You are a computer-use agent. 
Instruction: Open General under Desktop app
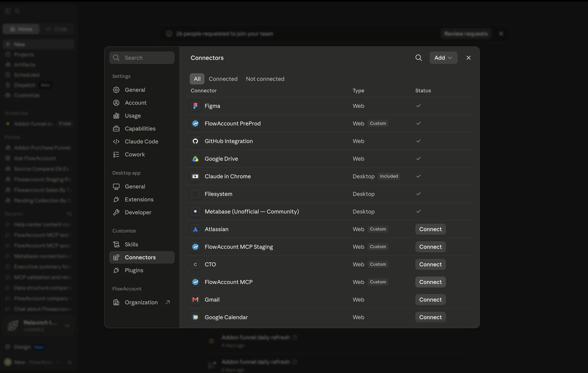tap(142, 186)
